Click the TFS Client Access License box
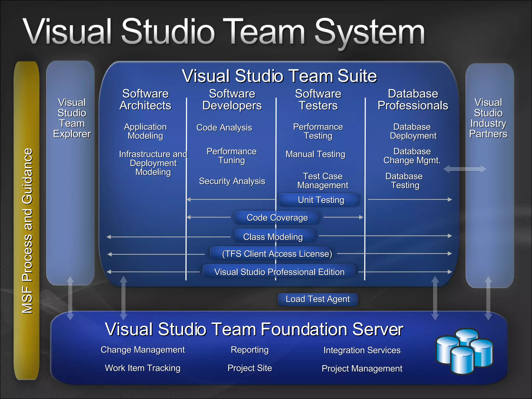The image size is (532, 399). (x=271, y=253)
